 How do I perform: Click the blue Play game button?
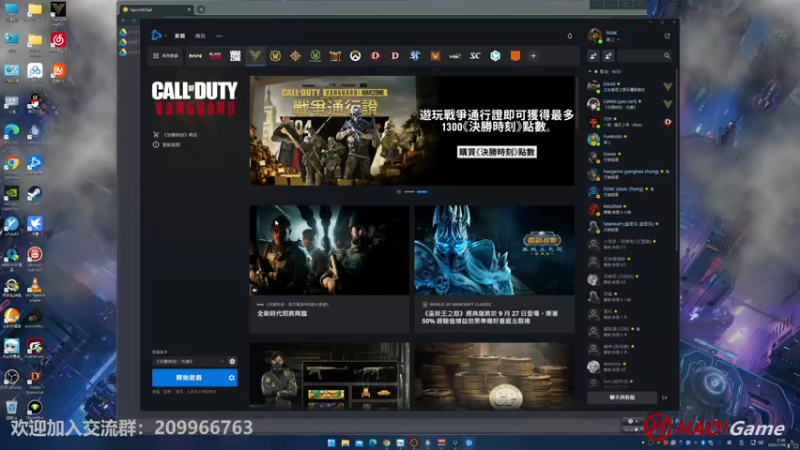coord(189,378)
